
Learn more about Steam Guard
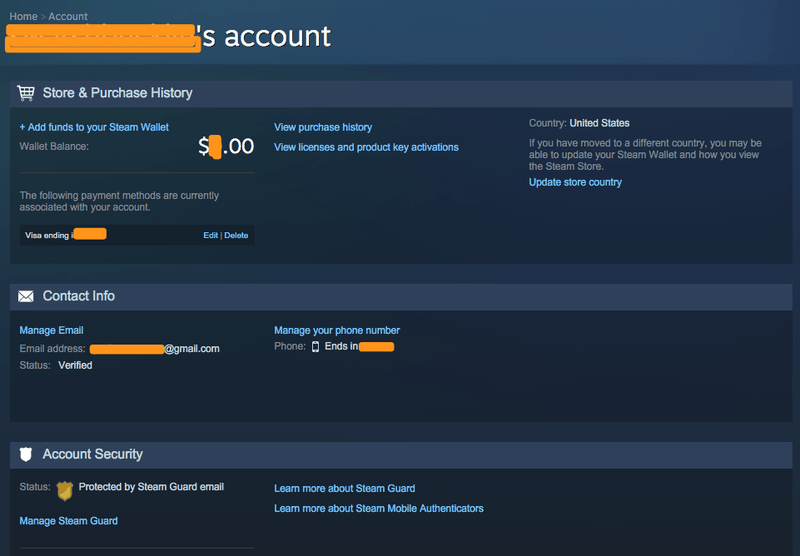[344, 488]
